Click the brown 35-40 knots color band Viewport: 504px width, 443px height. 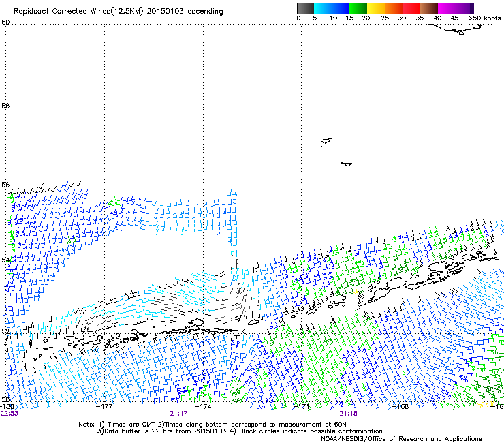click(429, 8)
